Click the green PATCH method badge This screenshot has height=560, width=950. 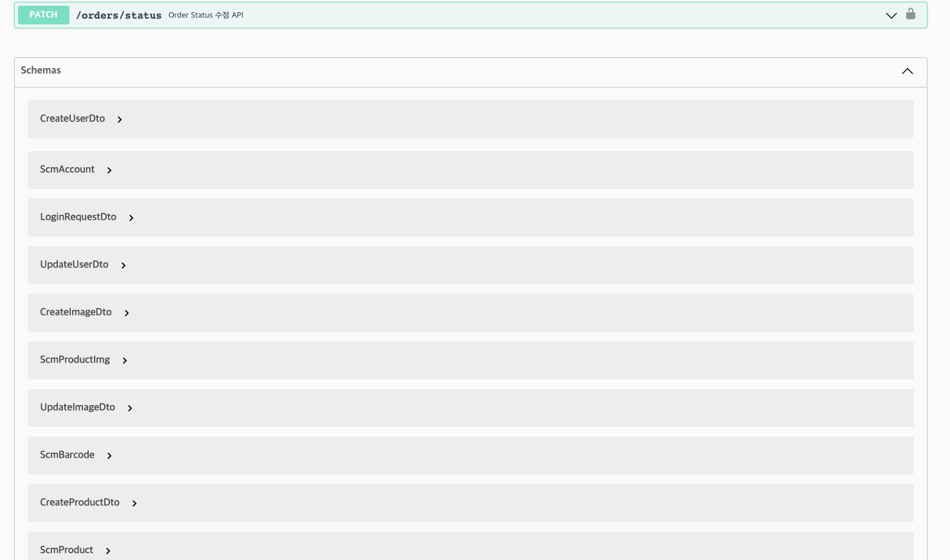(x=44, y=15)
